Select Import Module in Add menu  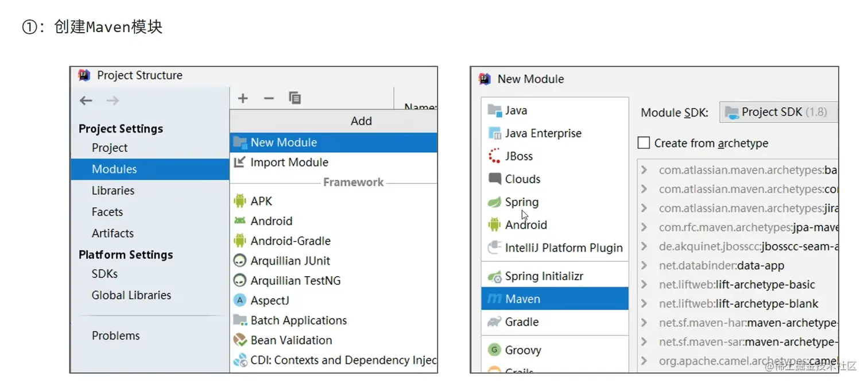334,162
